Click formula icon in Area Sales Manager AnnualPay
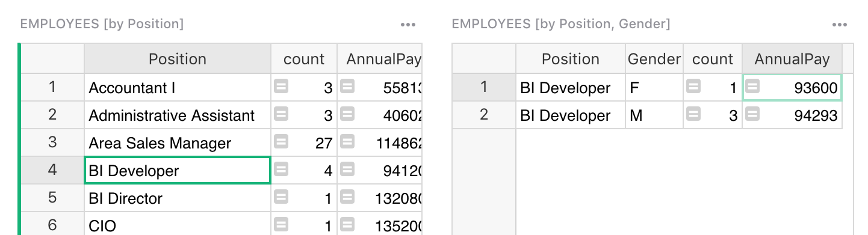This screenshot has width=868, height=235. coord(347,142)
